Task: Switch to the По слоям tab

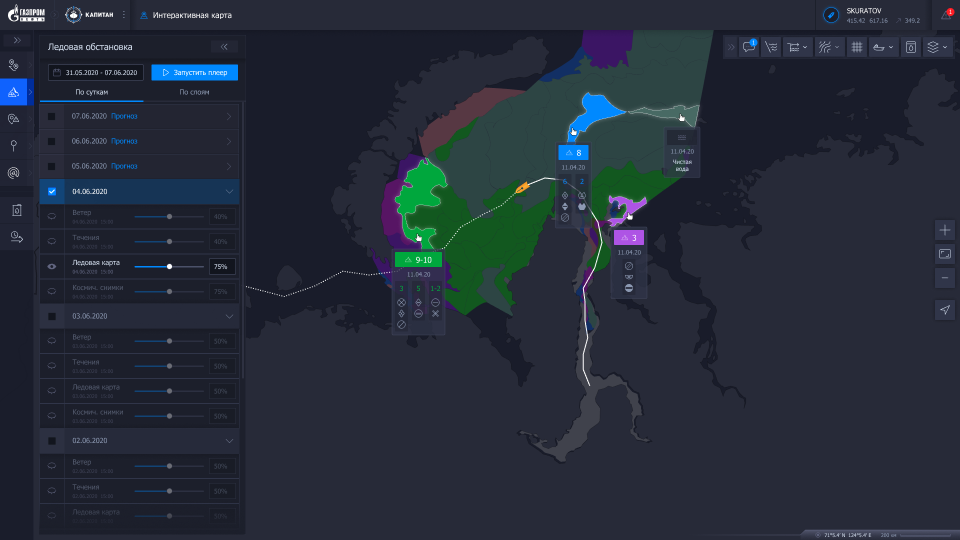Action: tap(194, 92)
